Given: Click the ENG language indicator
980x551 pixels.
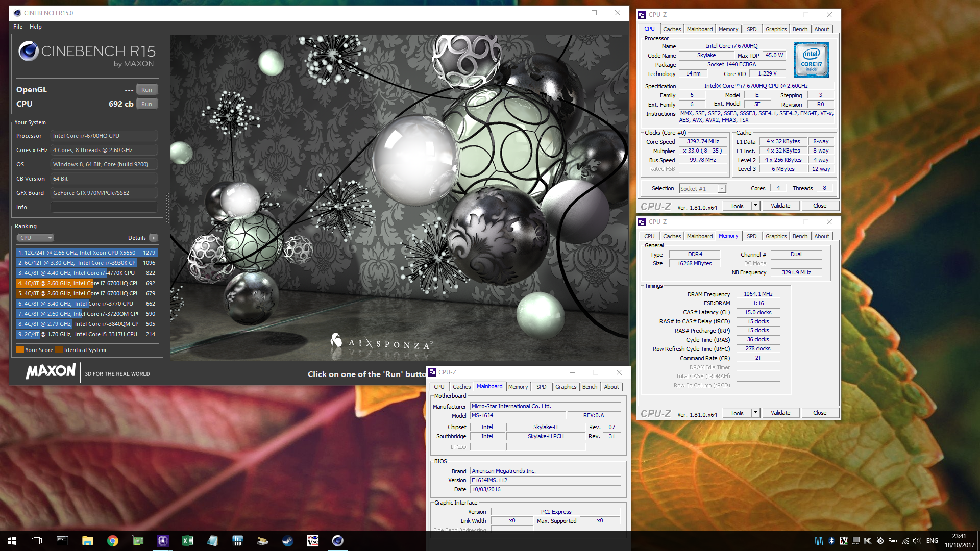Looking at the screenshot, I should pos(932,541).
